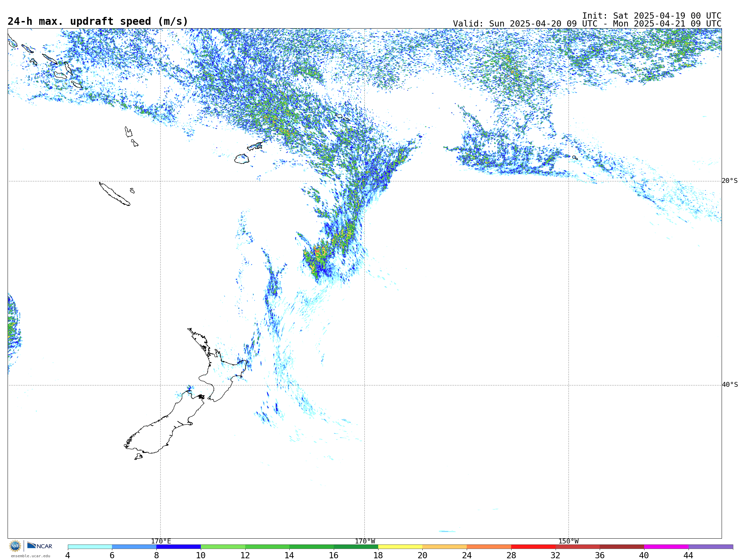Select the muted red 32–36 colorbar swatch
Viewport: 744px width, 560px height.
[578, 547]
